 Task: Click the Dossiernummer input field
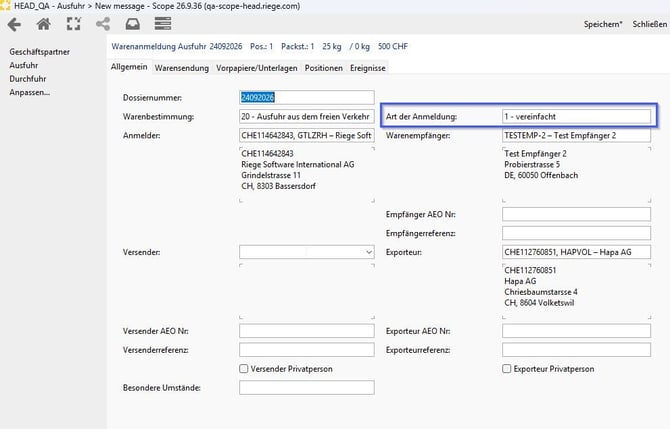click(307, 97)
